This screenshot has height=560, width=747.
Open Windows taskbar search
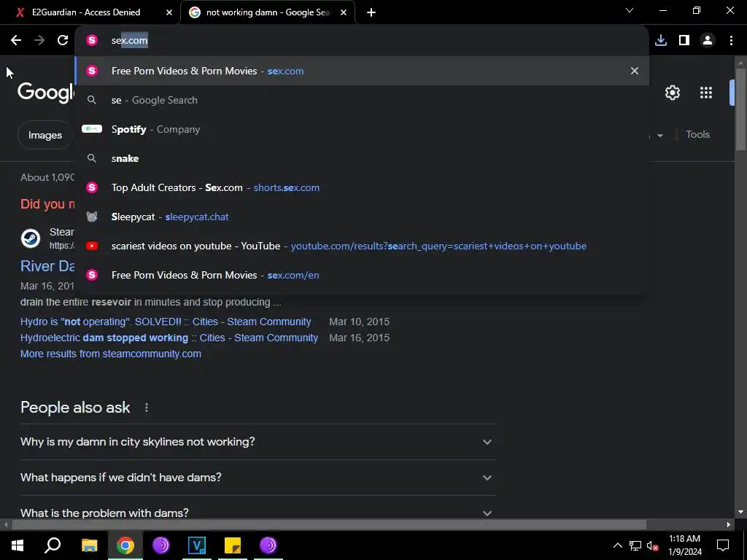(x=53, y=545)
